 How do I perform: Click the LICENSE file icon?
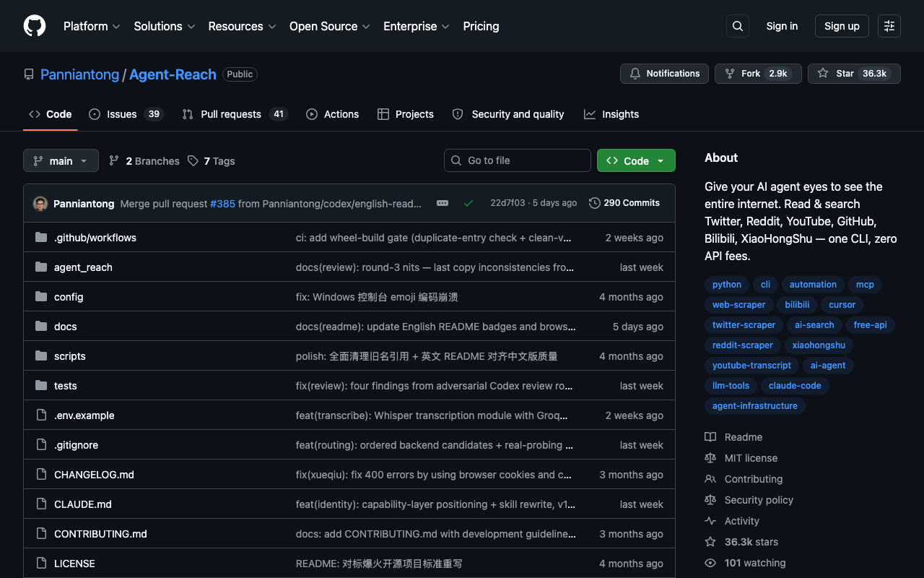41,564
